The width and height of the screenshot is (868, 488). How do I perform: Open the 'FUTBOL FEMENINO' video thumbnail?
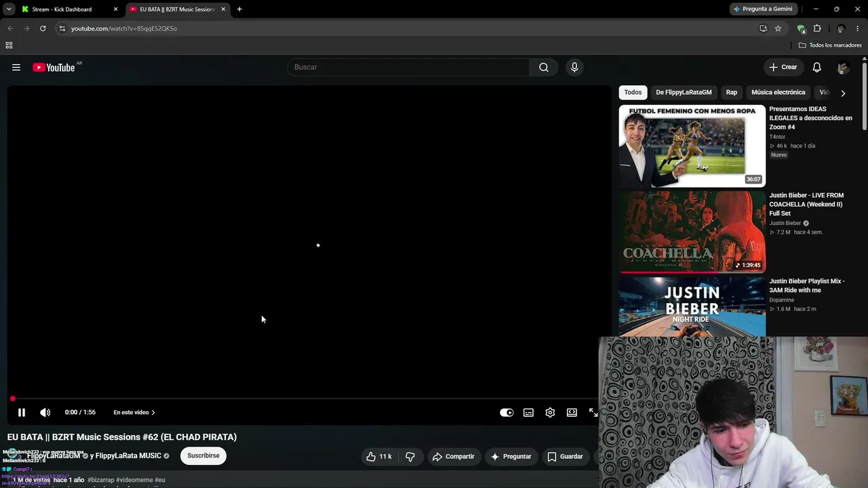click(x=692, y=146)
